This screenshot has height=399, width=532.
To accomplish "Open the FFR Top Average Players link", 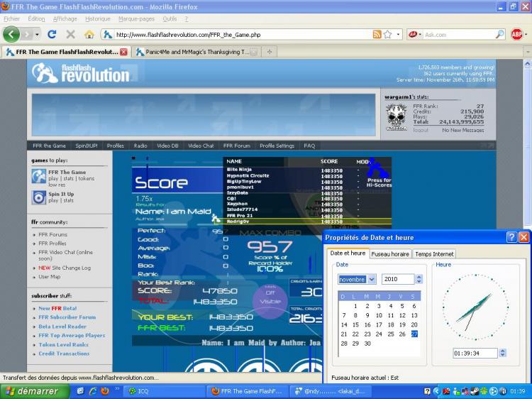I will (72, 335).
